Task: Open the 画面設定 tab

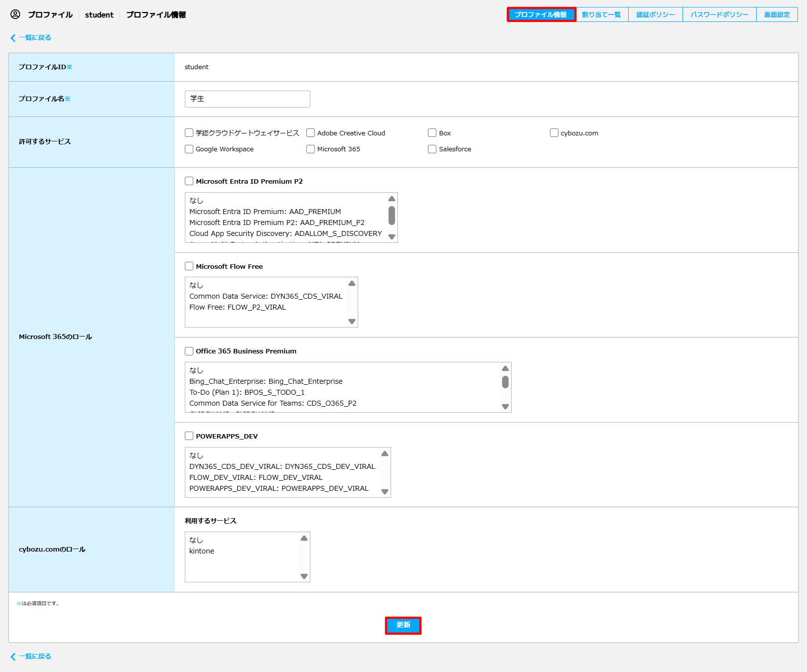Action: [x=777, y=14]
